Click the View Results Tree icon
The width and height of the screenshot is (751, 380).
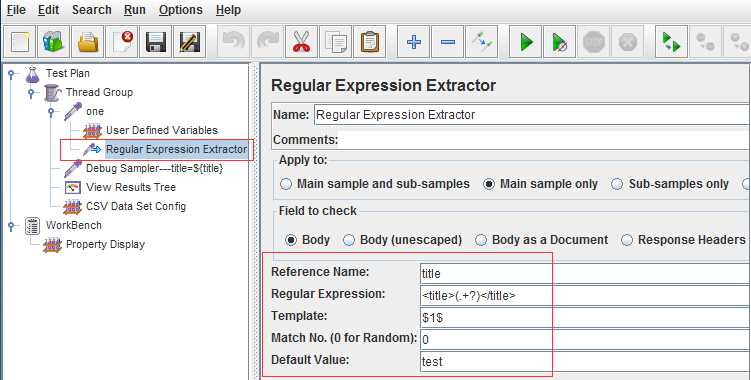tap(72, 187)
